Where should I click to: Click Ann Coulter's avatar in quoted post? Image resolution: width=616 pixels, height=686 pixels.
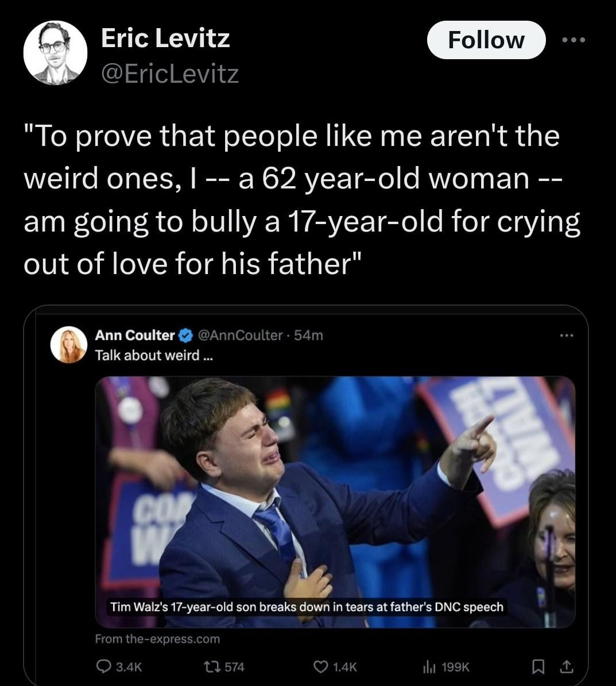(x=69, y=345)
